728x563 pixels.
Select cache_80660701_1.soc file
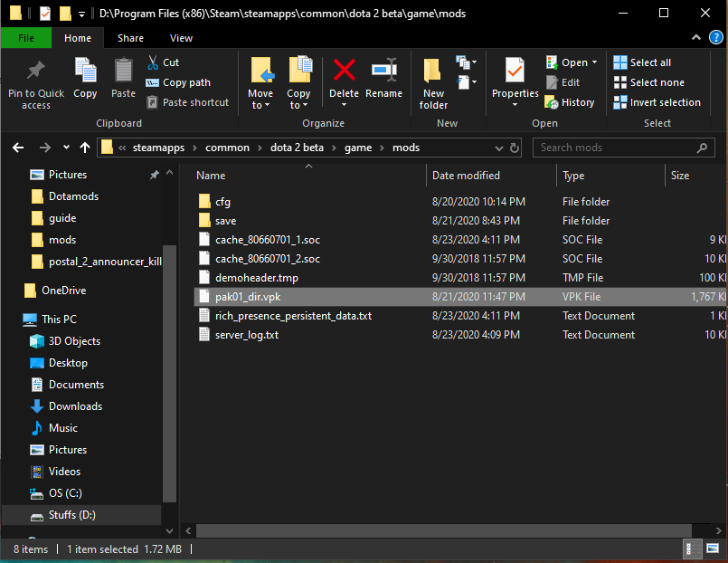[x=459, y=240]
